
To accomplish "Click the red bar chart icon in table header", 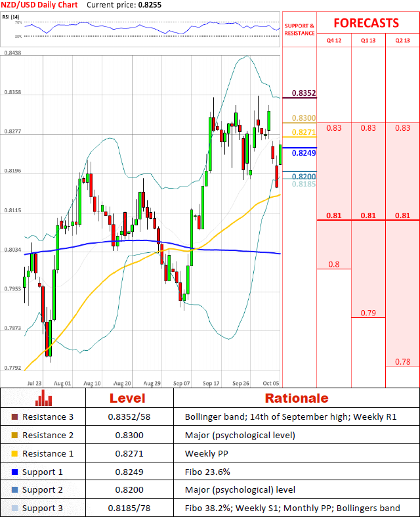I will pyautogui.click(x=45, y=397).
